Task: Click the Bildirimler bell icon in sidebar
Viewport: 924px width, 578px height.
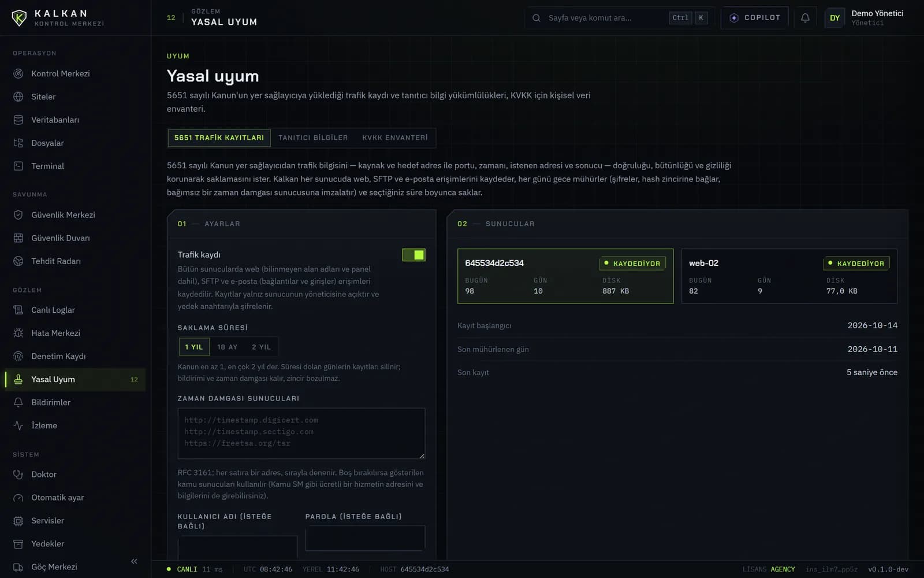Action: pos(18,402)
